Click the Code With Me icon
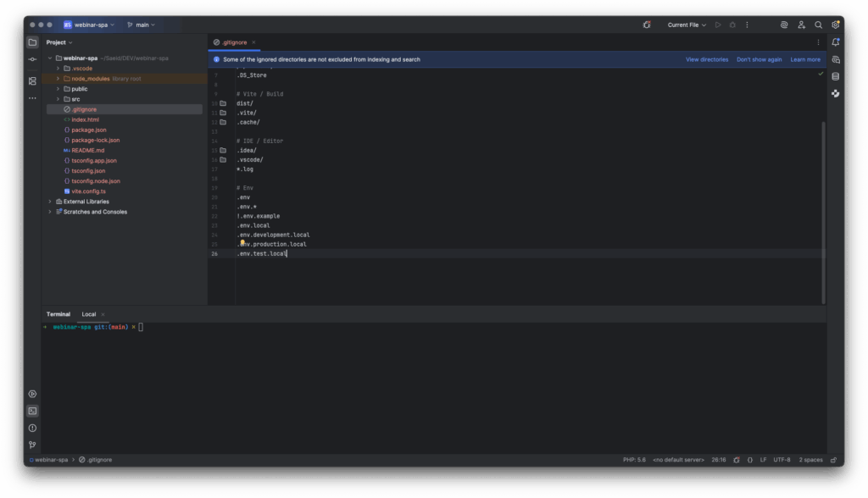868x498 pixels. click(801, 25)
